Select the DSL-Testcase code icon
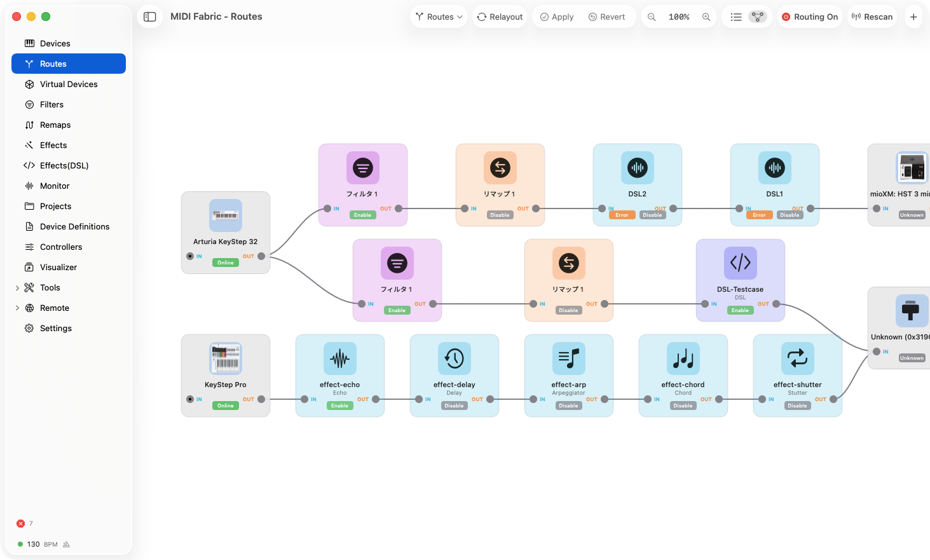Screen dimensions: 930x560 [x=741, y=263]
